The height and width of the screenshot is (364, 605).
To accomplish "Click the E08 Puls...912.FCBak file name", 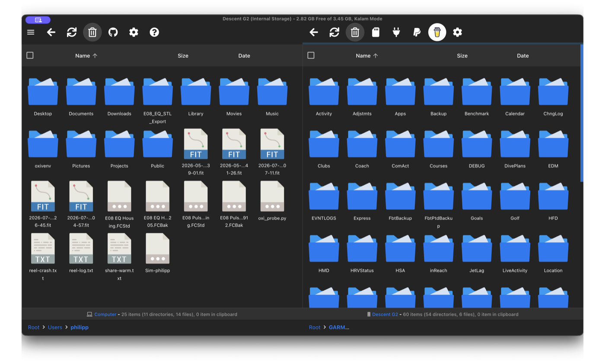I will tap(234, 222).
